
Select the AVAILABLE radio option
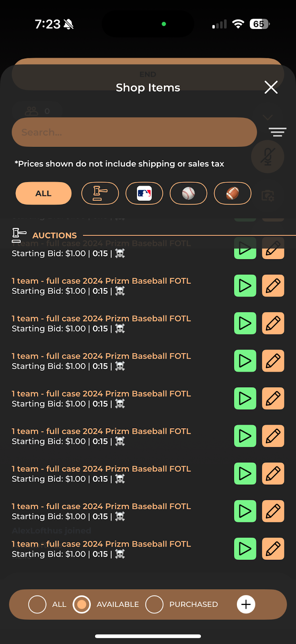tap(82, 604)
